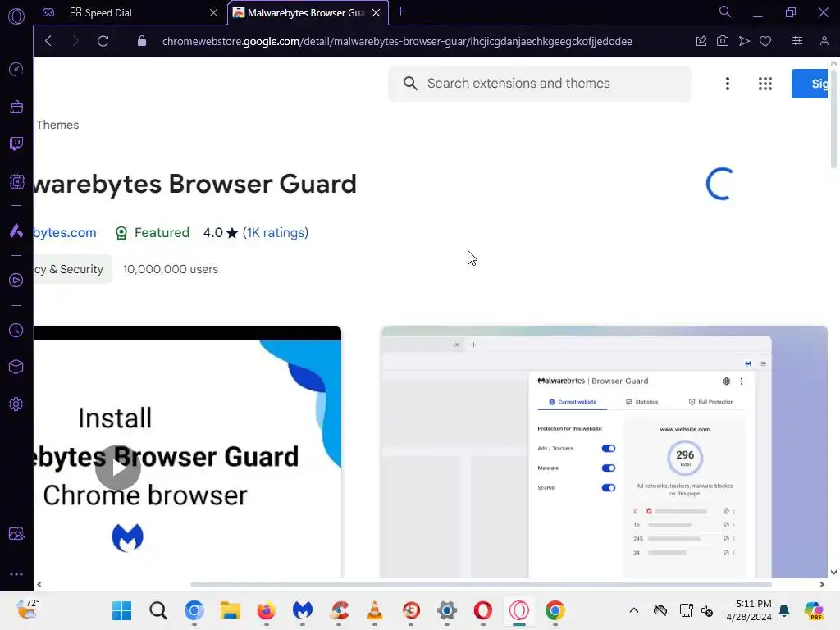Show hidden system tray icons chevron
The image size is (840, 630).
click(x=634, y=610)
